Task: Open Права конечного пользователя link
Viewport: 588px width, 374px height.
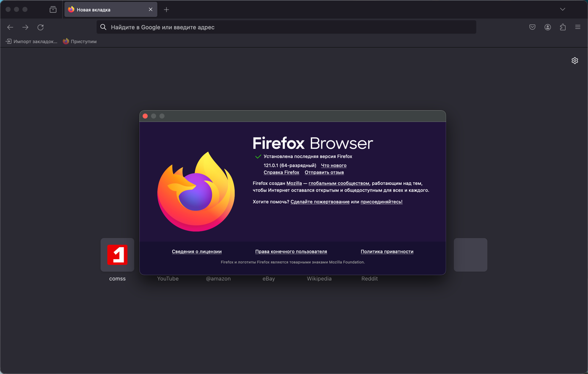Action: (x=291, y=252)
